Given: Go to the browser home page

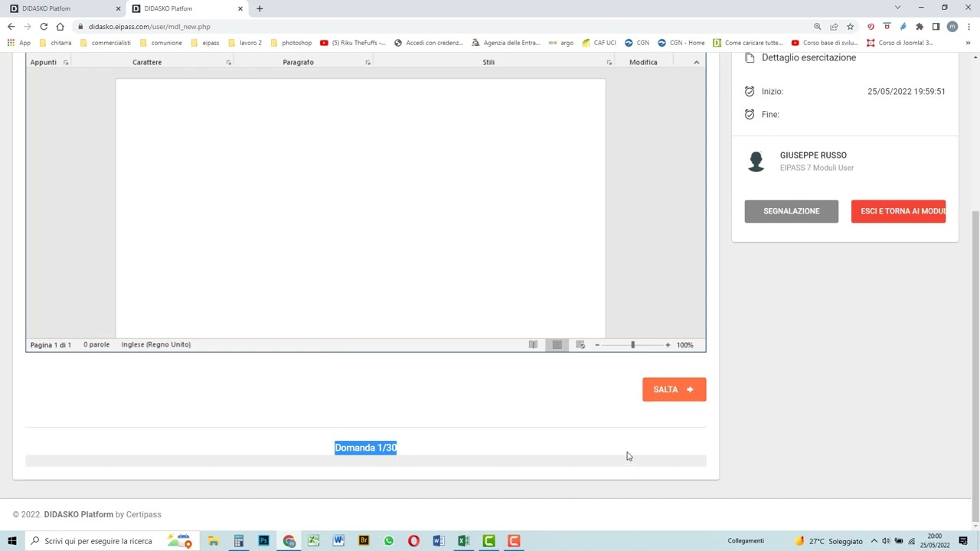Looking at the screenshot, I should pos(60,27).
